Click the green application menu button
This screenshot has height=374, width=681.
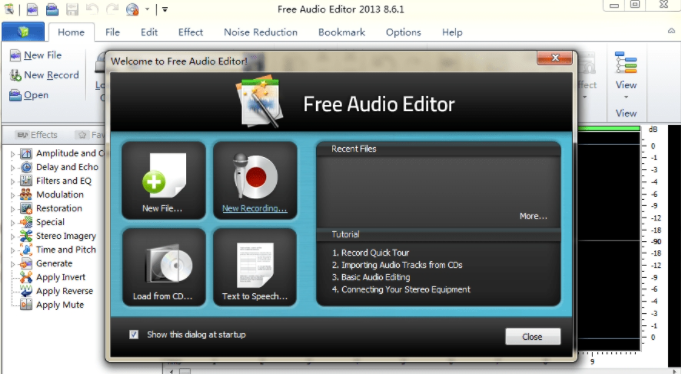point(23,32)
